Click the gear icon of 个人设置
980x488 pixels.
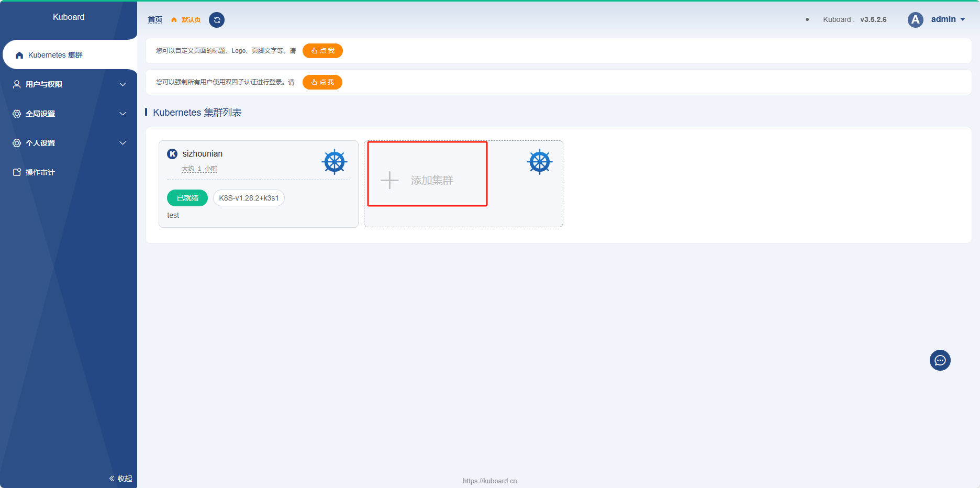(x=17, y=143)
